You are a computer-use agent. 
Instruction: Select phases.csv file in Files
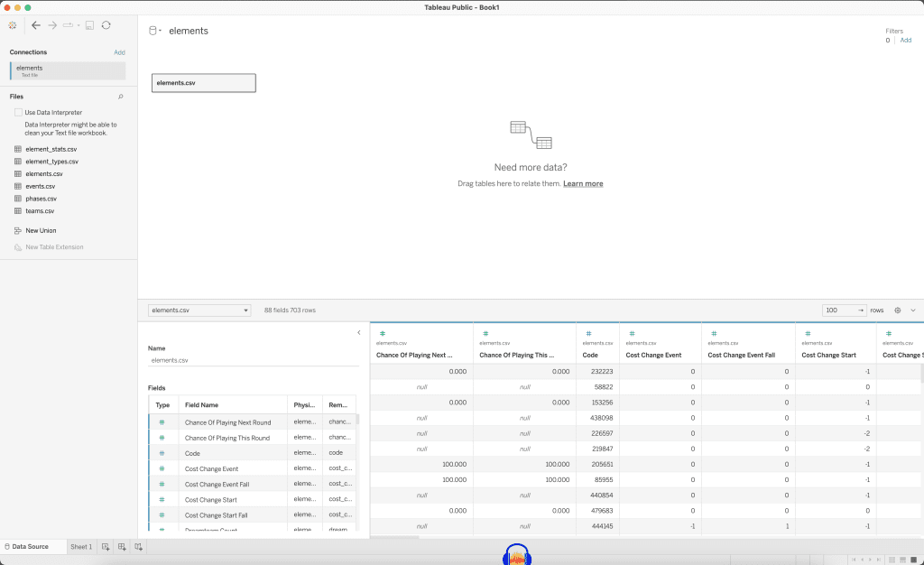coord(42,199)
